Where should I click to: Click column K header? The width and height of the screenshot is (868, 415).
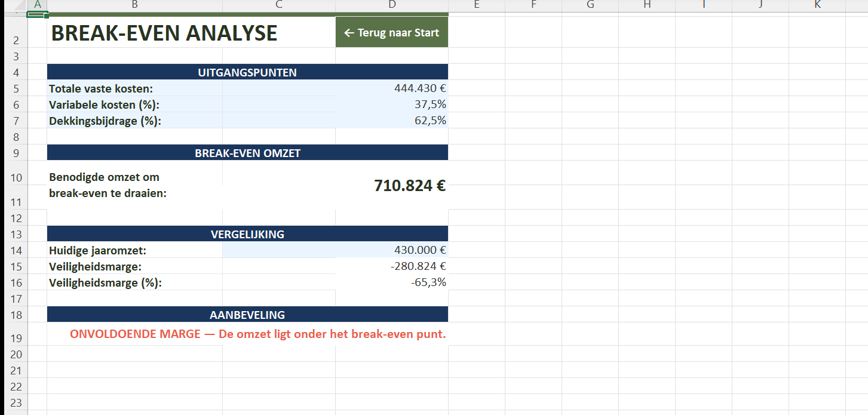pyautogui.click(x=817, y=5)
